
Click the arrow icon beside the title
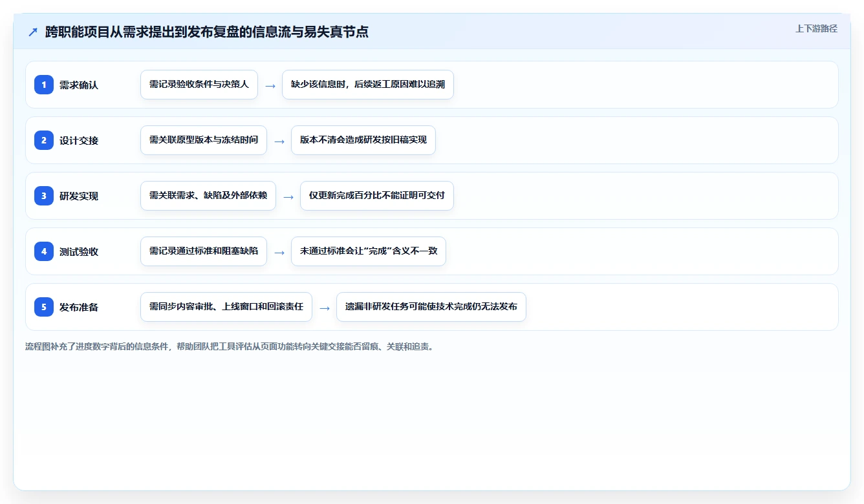click(33, 32)
